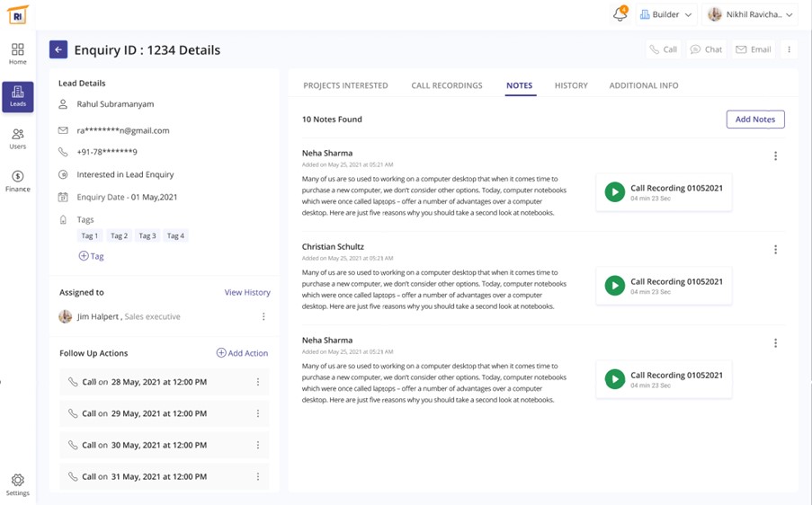Open more options next to Email button

(789, 50)
